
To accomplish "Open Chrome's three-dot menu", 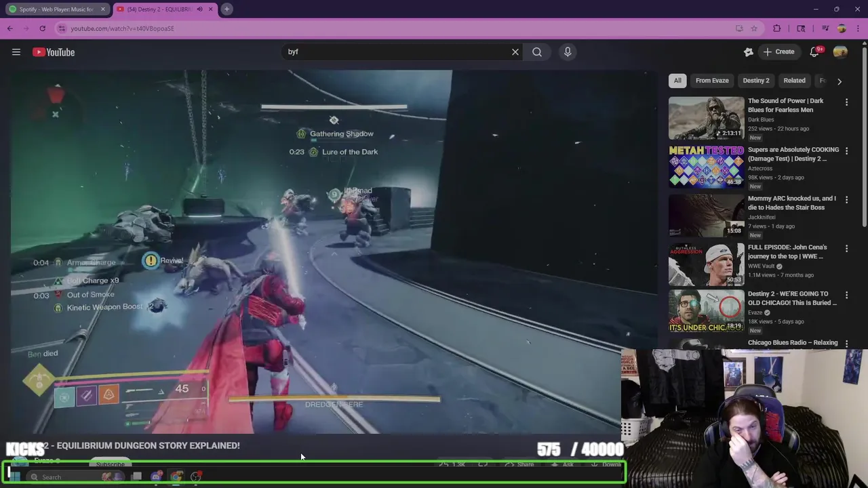I will pos(857,28).
